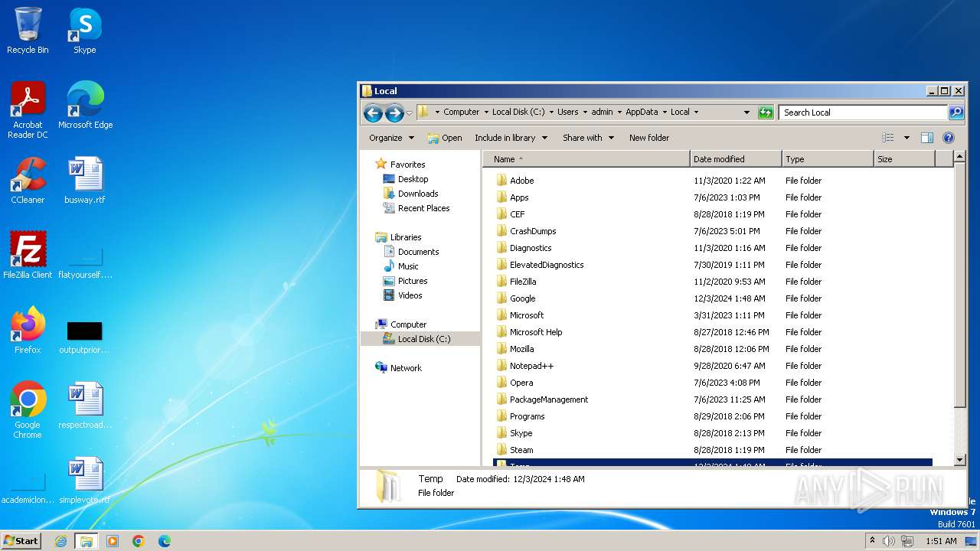Click the volume icon in system tray

[x=890, y=541]
